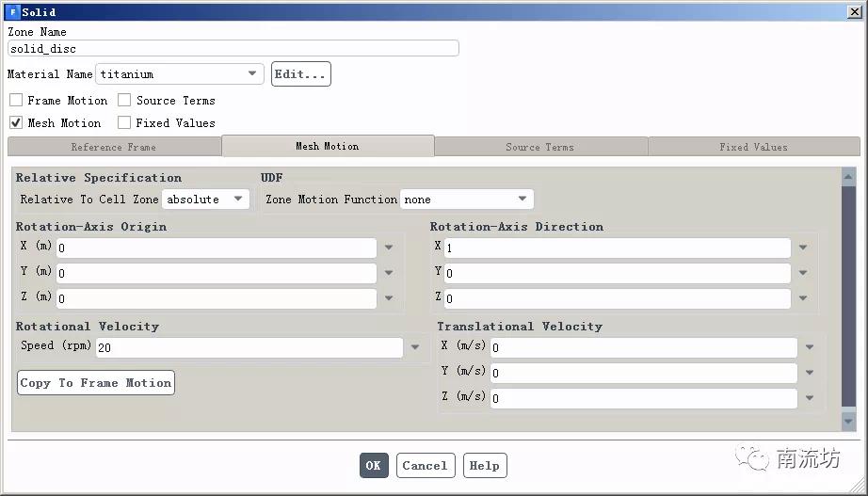The height and width of the screenshot is (496, 868).
Task: Open the Fixed Values tab
Action: coord(754,147)
